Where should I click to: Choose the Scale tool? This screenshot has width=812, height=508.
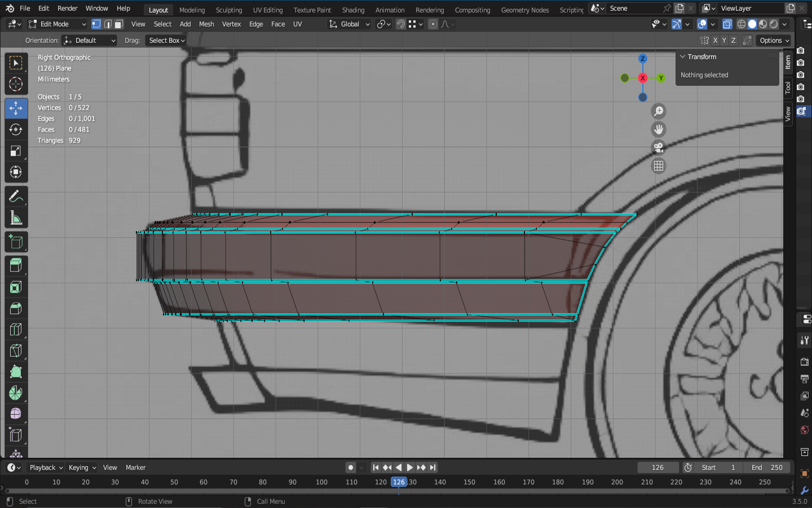pyautogui.click(x=16, y=151)
